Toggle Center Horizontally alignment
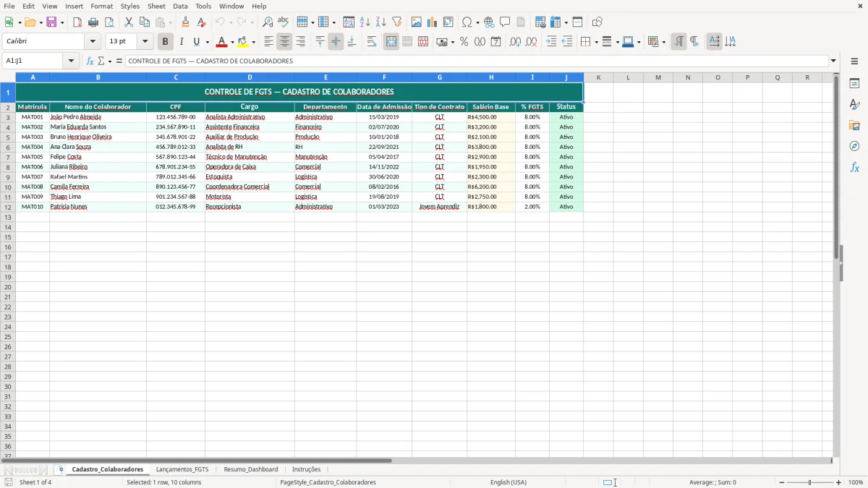This screenshot has height=488, width=868. click(x=284, y=42)
